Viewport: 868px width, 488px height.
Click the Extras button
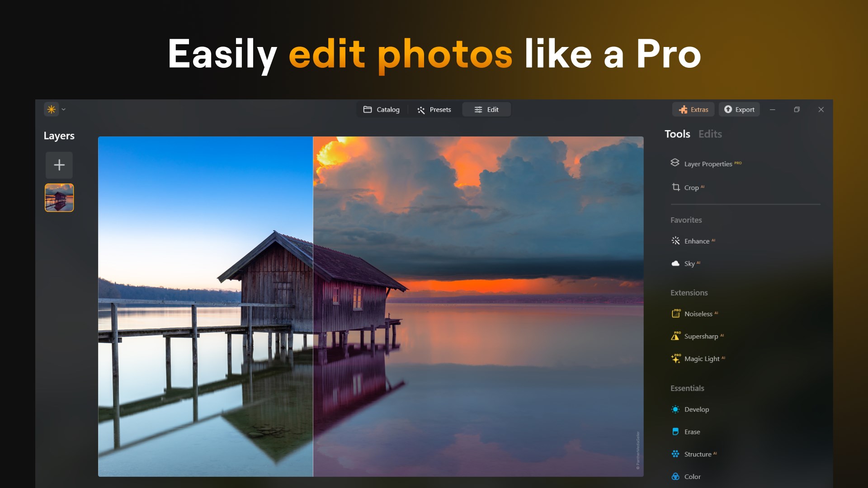693,109
